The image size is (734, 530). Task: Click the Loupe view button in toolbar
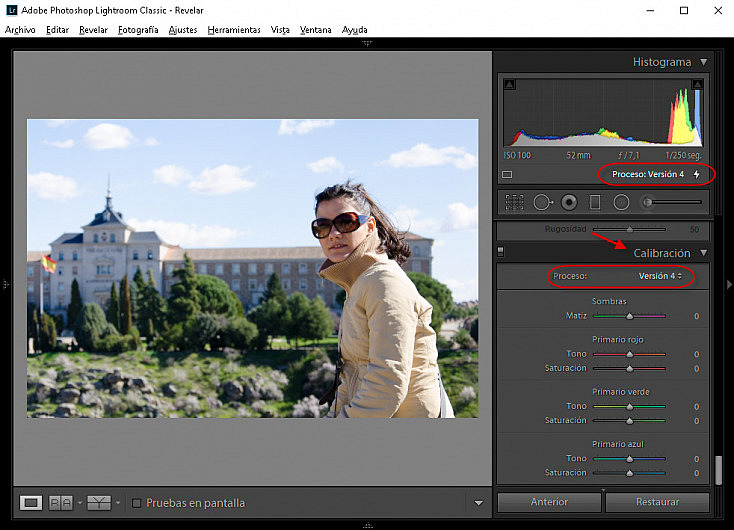31,503
